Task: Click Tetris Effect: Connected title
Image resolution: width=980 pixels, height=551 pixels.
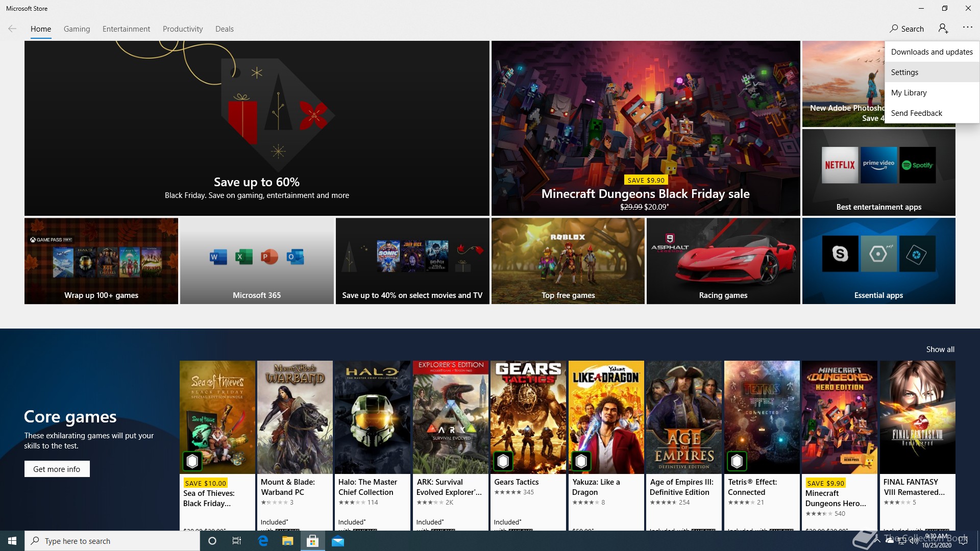Action: click(752, 487)
